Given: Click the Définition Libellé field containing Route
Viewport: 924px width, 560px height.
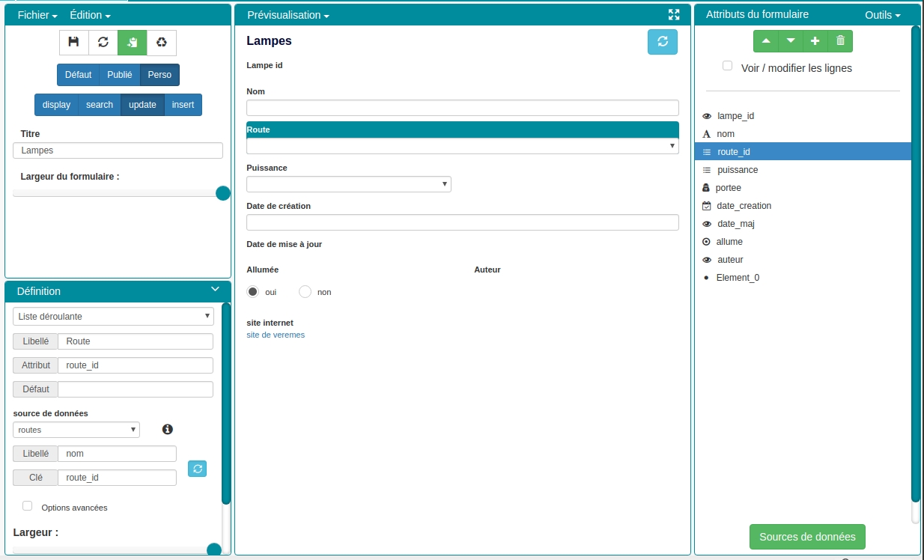Looking at the screenshot, I should coord(136,341).
